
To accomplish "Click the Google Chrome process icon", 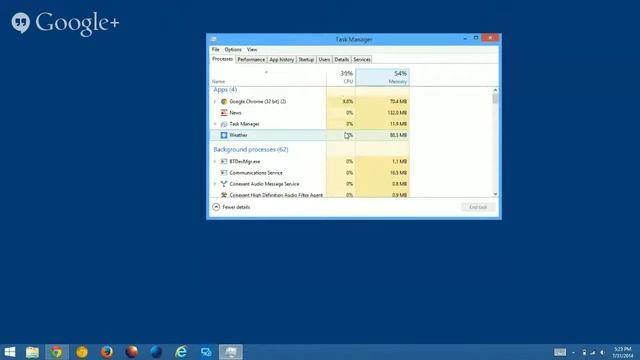I will (224, 101).
